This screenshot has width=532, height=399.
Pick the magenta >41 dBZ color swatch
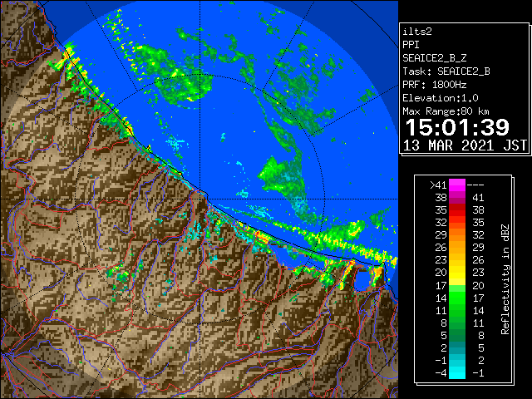tap(457, 185)
